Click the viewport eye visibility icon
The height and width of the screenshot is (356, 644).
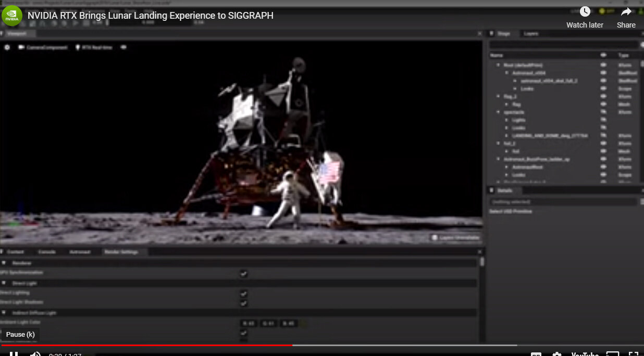(124, 47)
